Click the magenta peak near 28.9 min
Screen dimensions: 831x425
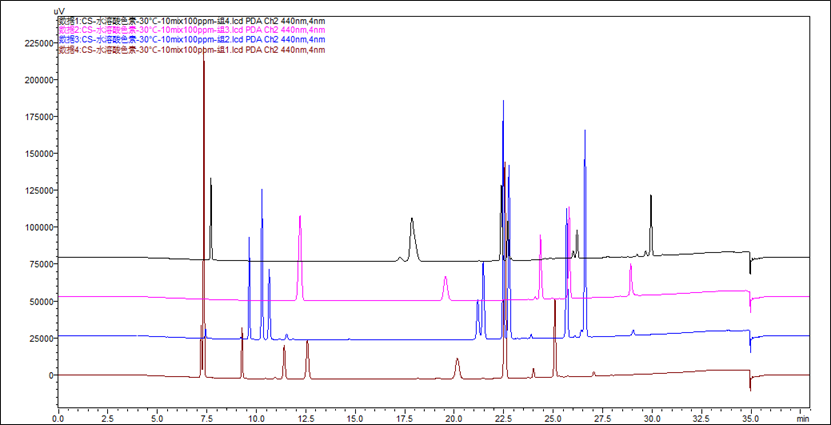tap(631, 267)
